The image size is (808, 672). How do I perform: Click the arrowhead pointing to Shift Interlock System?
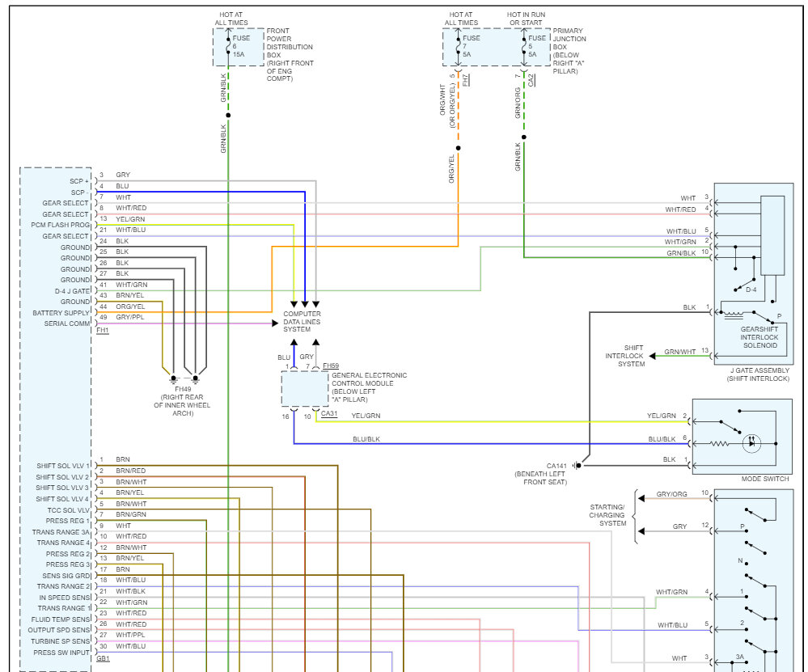point(653,356)
